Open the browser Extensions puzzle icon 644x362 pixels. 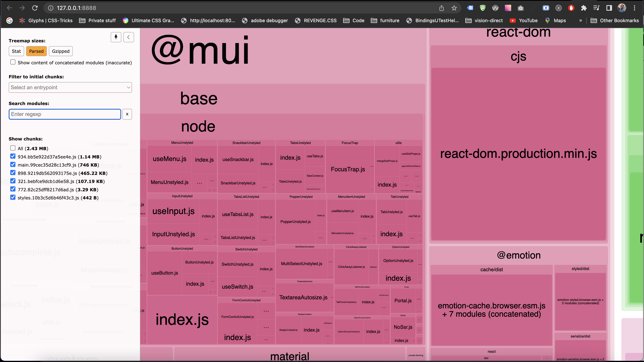tap(584, 8)
